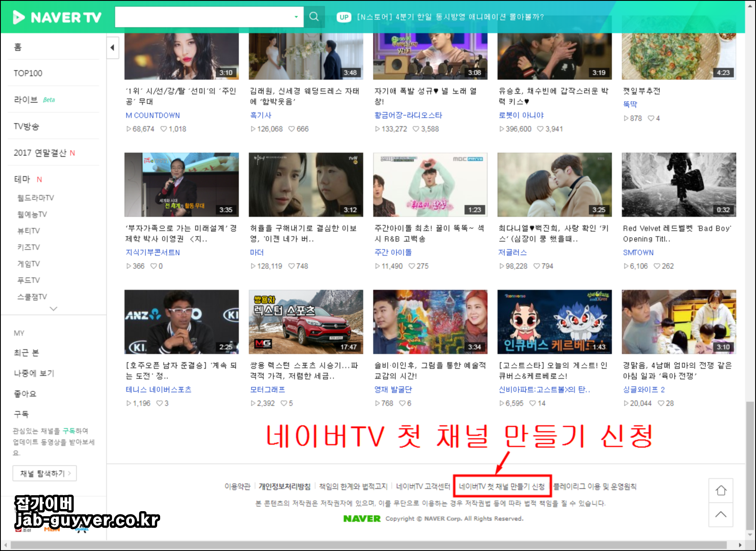Click the NAVER TV logo
The width and height of the screenshot is (756, 551).
(58, 17)
